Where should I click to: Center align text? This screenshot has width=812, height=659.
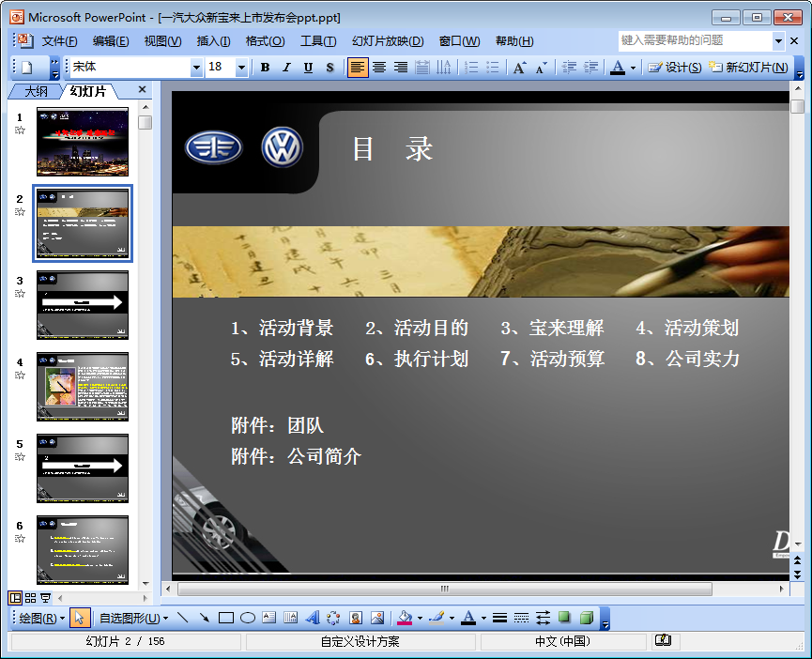tap(379, 68)
